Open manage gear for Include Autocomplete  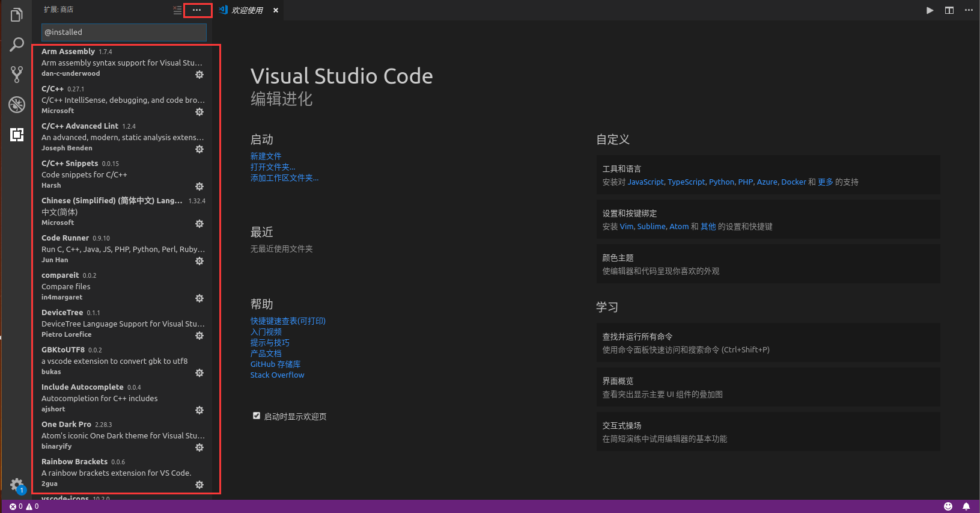[x=199, y=410]
